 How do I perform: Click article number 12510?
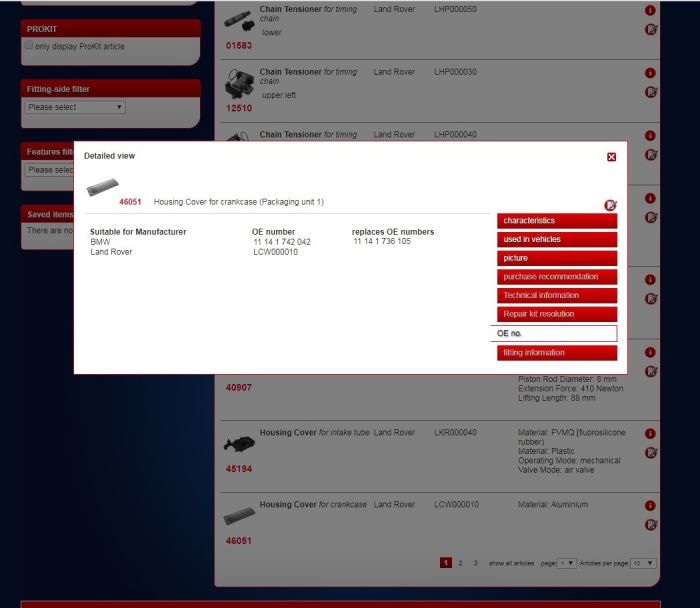click(239, 108)
